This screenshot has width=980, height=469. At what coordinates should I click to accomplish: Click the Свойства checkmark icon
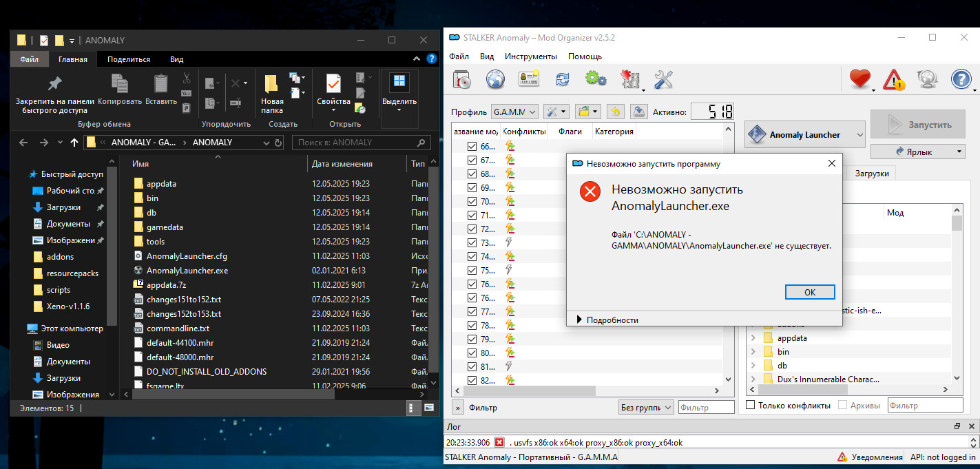[x=333, y=83]
